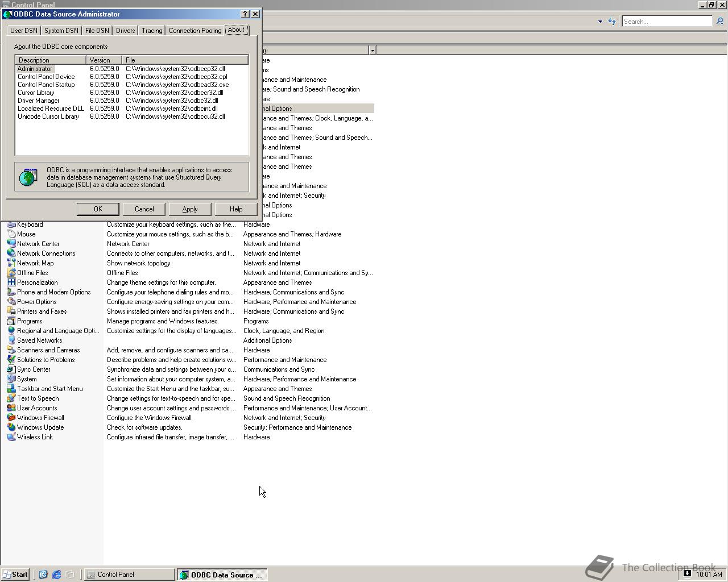This screenshot has height=582, width=728.
Task: Open Scanners and Cameras icon
Action: 11,350
